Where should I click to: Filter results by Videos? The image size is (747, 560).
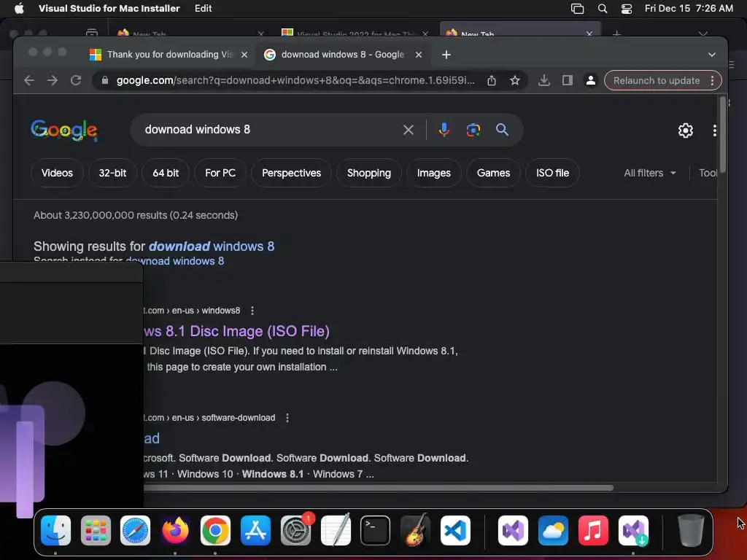57,173
